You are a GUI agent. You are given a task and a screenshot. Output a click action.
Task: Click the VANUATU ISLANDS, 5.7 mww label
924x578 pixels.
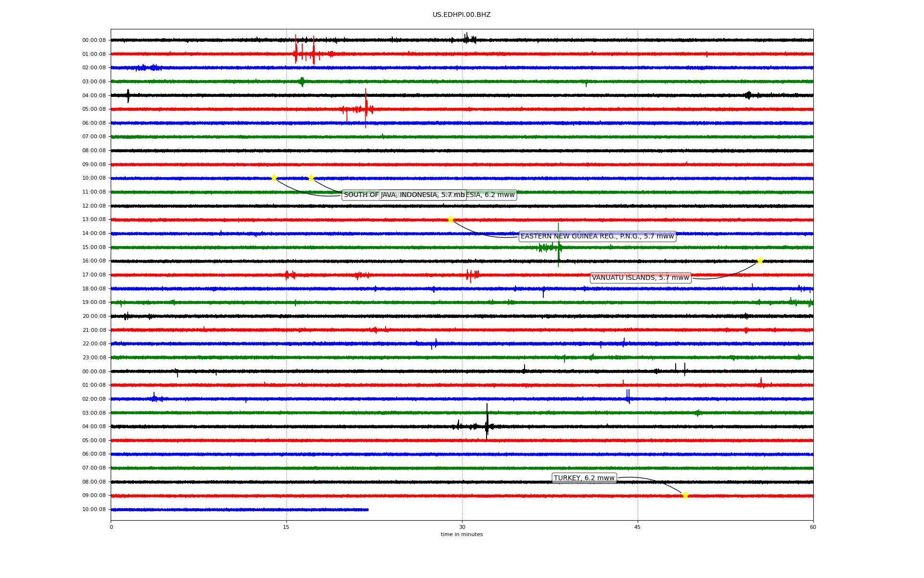click(x=641, y=277)
